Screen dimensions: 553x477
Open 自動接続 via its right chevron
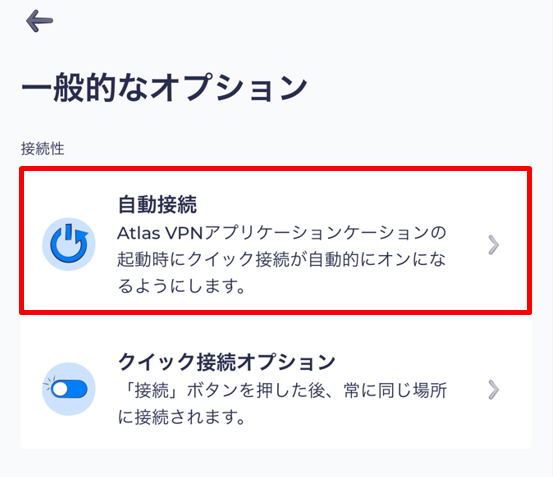tap(493, 245)
